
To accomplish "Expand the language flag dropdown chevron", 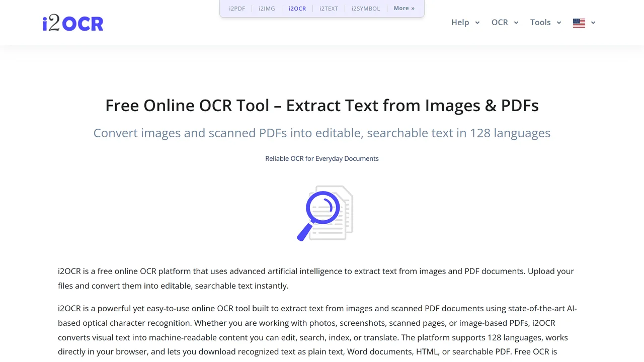I will coord(593,23).
